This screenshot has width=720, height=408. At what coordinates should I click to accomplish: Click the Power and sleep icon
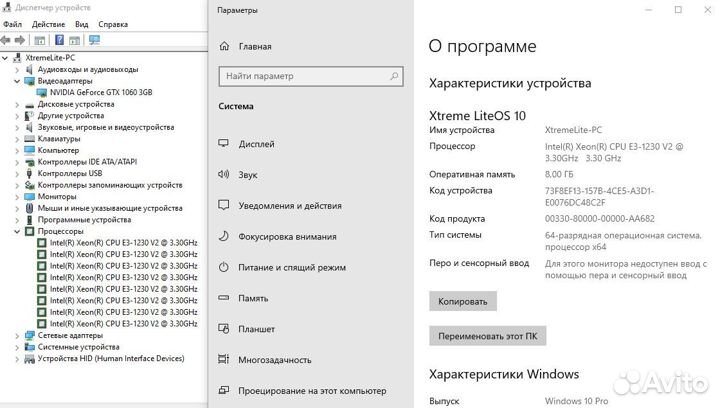pos(224,267)
